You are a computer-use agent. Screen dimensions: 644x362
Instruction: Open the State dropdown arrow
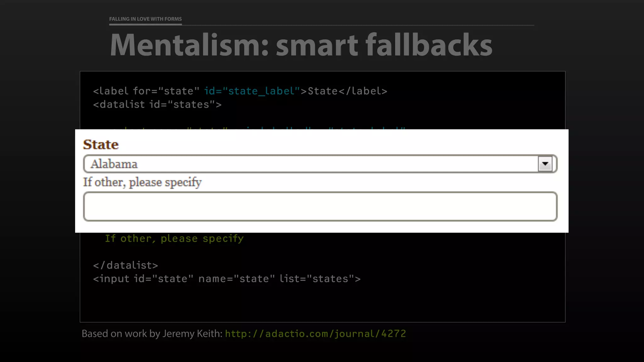point(545,164)
